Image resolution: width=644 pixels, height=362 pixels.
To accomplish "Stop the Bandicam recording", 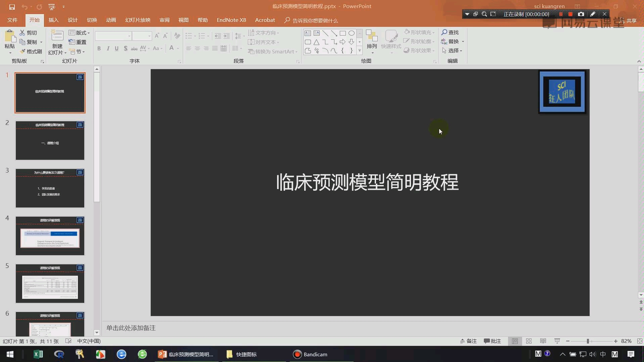I will [570, 14].
